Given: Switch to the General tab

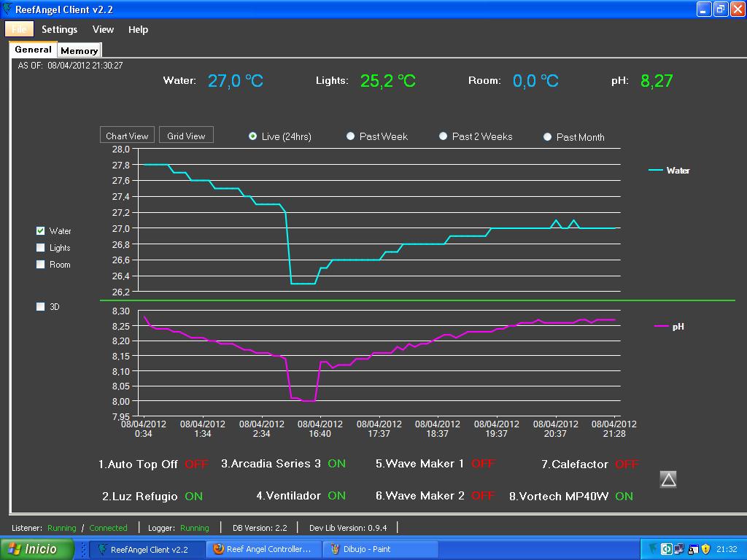Looking at the screenshot, I should click(33, 50).
